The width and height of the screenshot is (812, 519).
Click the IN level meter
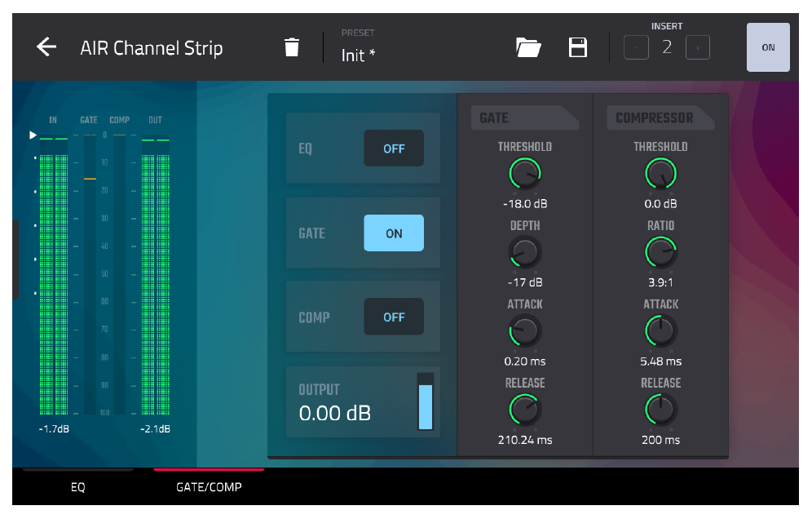tap(53, 277)
